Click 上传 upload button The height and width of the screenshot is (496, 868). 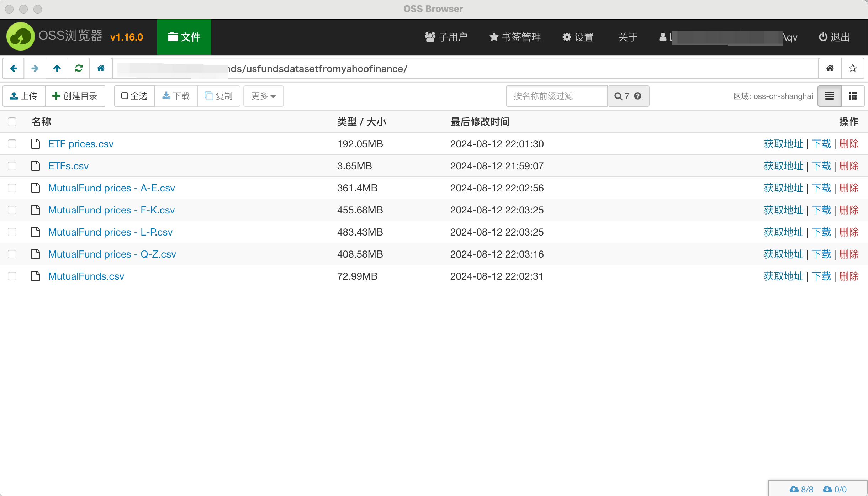pos(24,96)
